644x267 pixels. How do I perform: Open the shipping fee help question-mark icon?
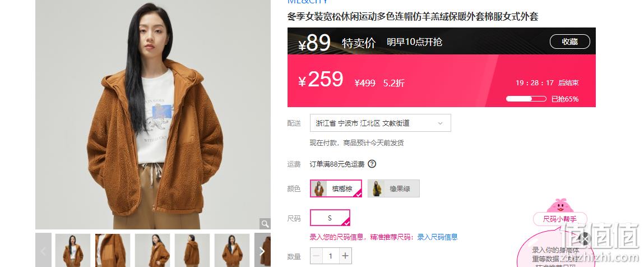372,164
